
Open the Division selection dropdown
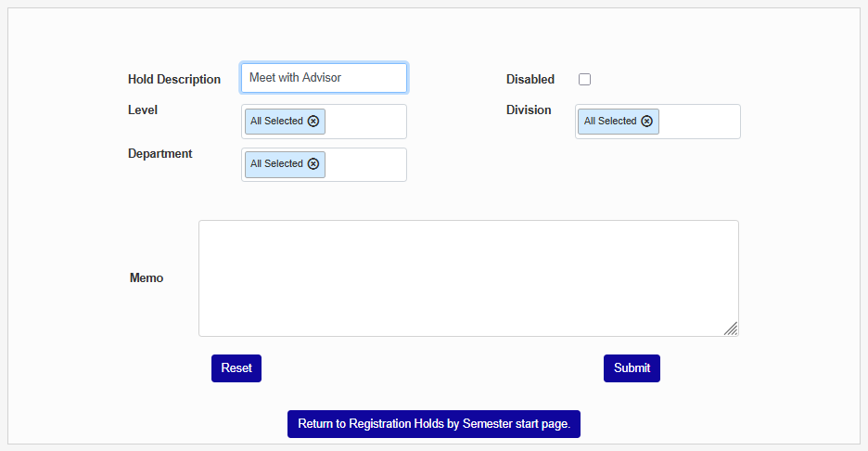click(700, 122)
